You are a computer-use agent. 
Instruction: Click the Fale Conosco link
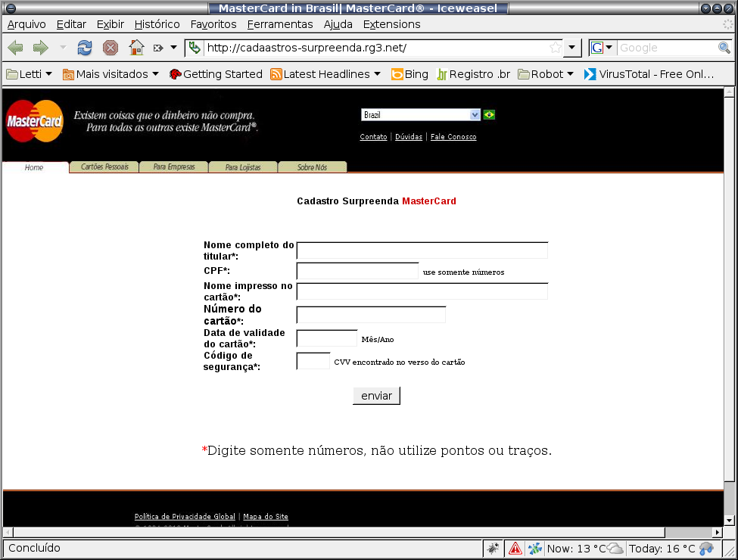[x=453, y=136]
